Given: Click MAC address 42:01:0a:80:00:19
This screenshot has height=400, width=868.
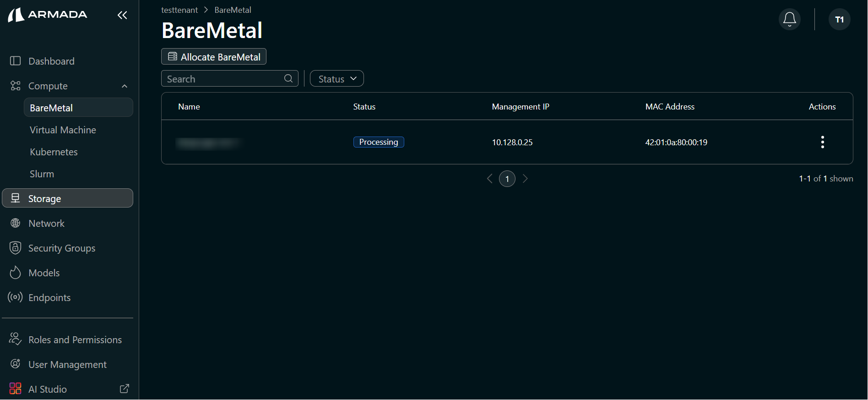Looking at the screenshot, I should (x=676, y=142).
